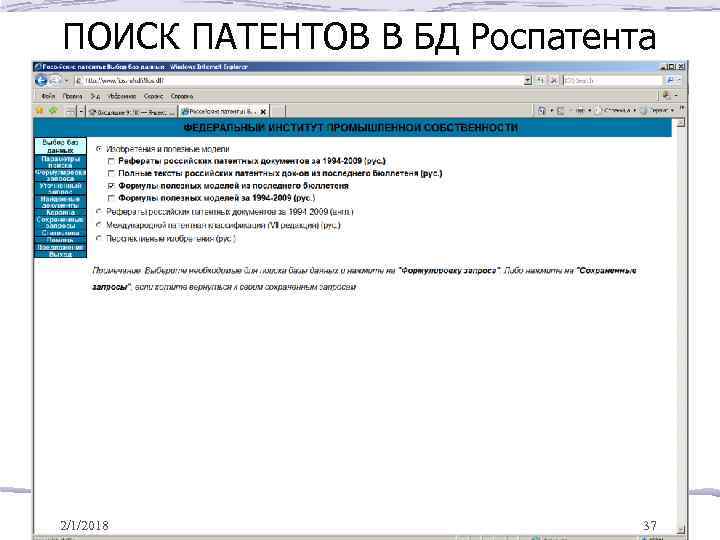
Task: Open the Сервис menu in menu bar
Action: coord(153,96)
